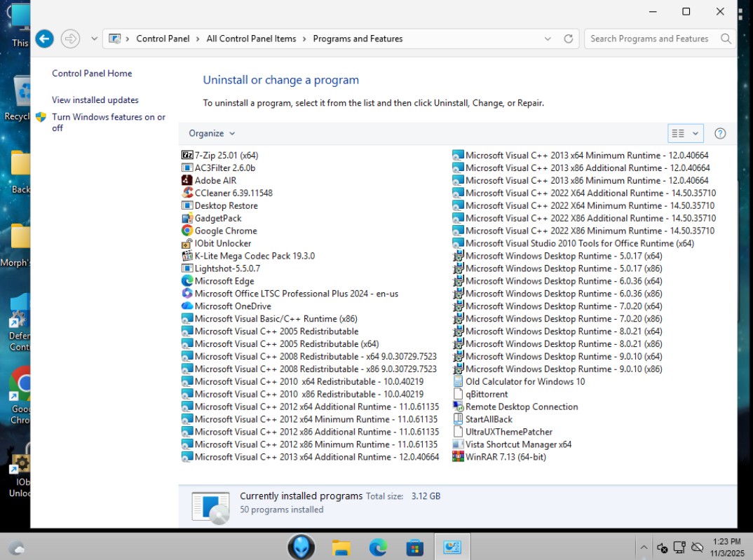Image resolution: width=753 pixels, height=560 pixels.
Task: Click the refresh icon in address bar
Action: tap(568, 39)
